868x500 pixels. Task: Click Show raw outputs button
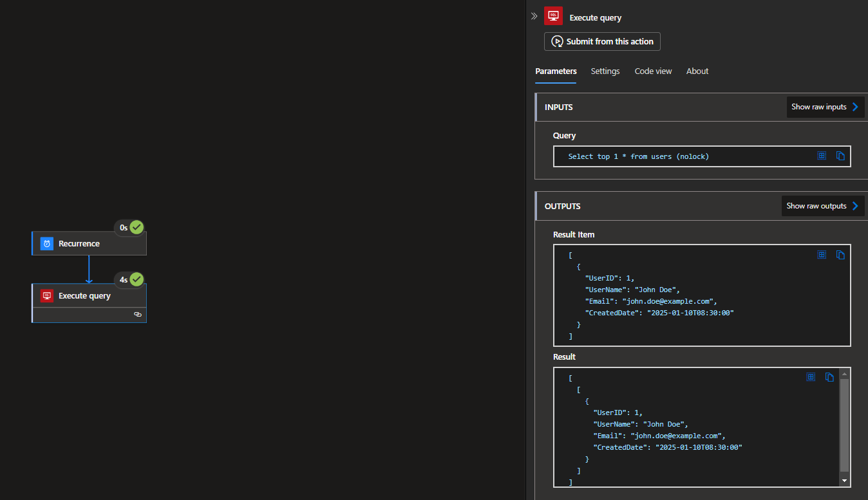coord(823,206)
